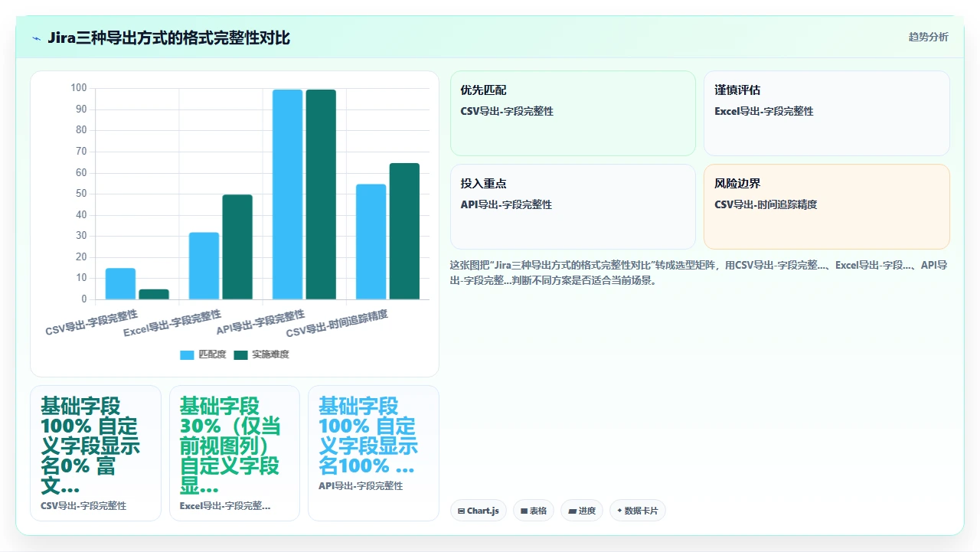Click the blue bar for Excel导出-字段完整性
Viewport: 980px width, 552px height.
[x=204, y=266]
